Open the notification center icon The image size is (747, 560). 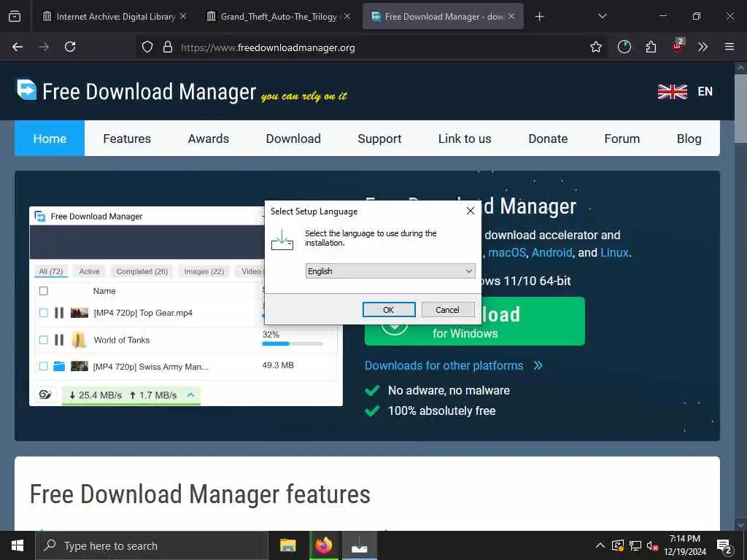coord(724,547)
